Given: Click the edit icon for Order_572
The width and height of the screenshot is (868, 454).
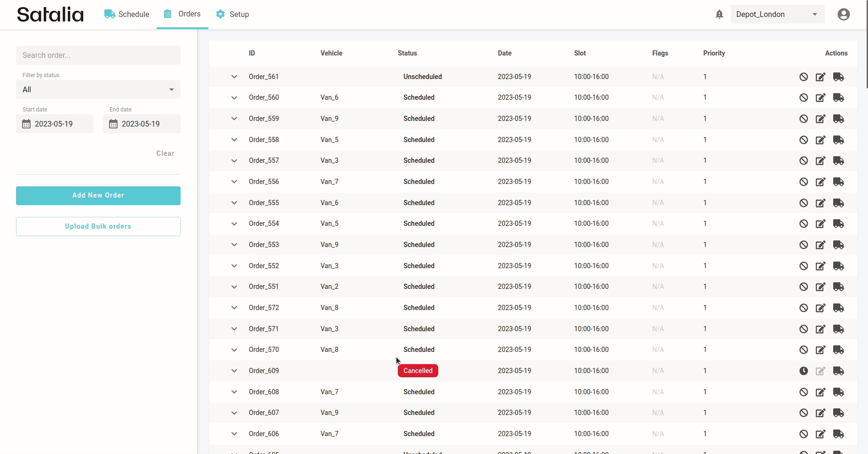Looking at the screenshot, I should coord(821,308).
